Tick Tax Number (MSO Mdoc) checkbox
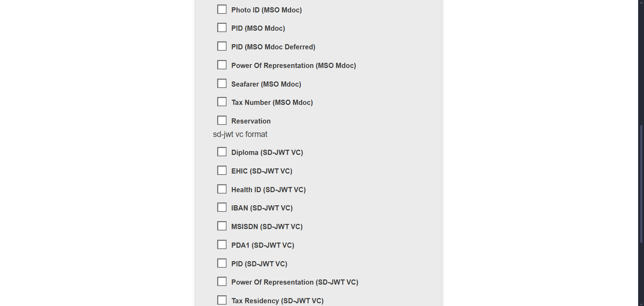Viewport: 644px width, 306px height. coord(222,102)
